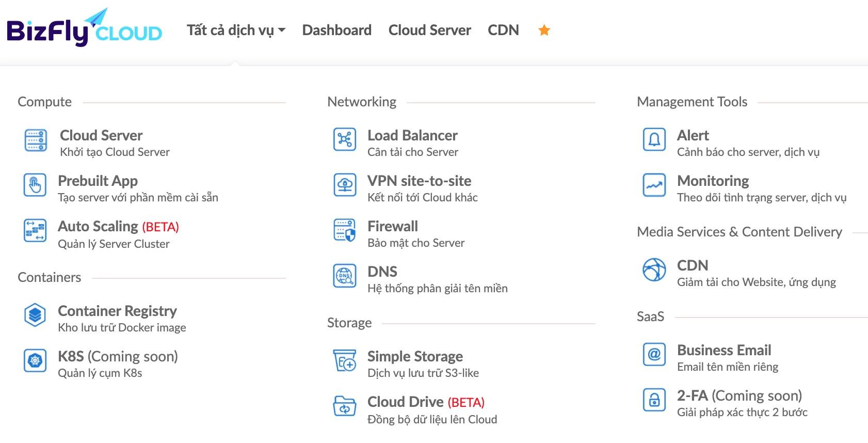
Task: Click 'Đồng bộ dữ liệu lên Cloud' text
Action: [432, 419]
